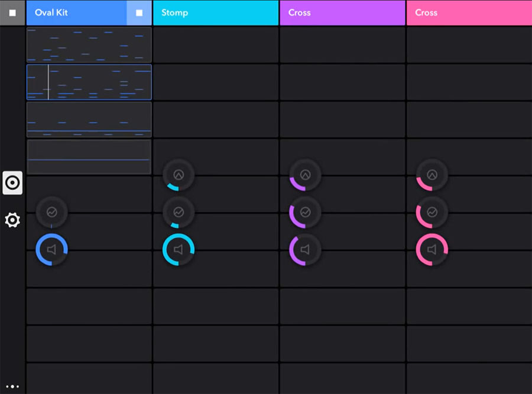Image resolution: width=532 pixels, height=394 pixels.
Task: Adjust the purple Cross triangle filter knob
Action: (305, 175)
